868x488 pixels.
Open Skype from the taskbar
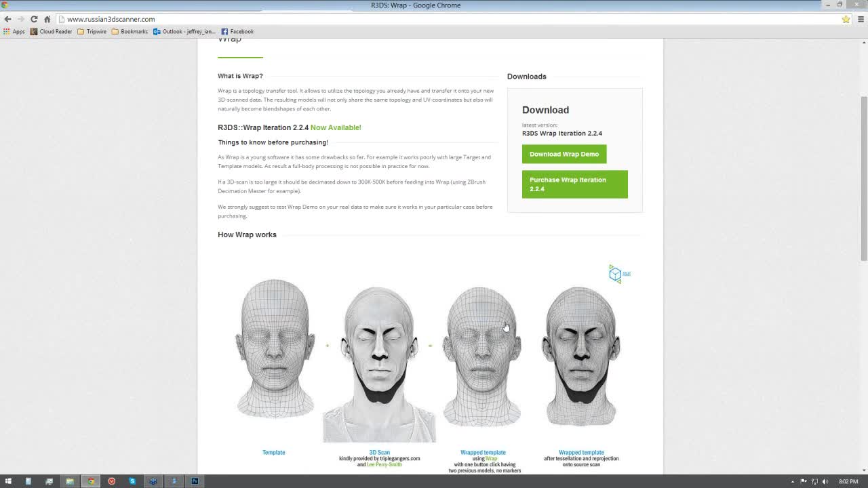[132, 481]
